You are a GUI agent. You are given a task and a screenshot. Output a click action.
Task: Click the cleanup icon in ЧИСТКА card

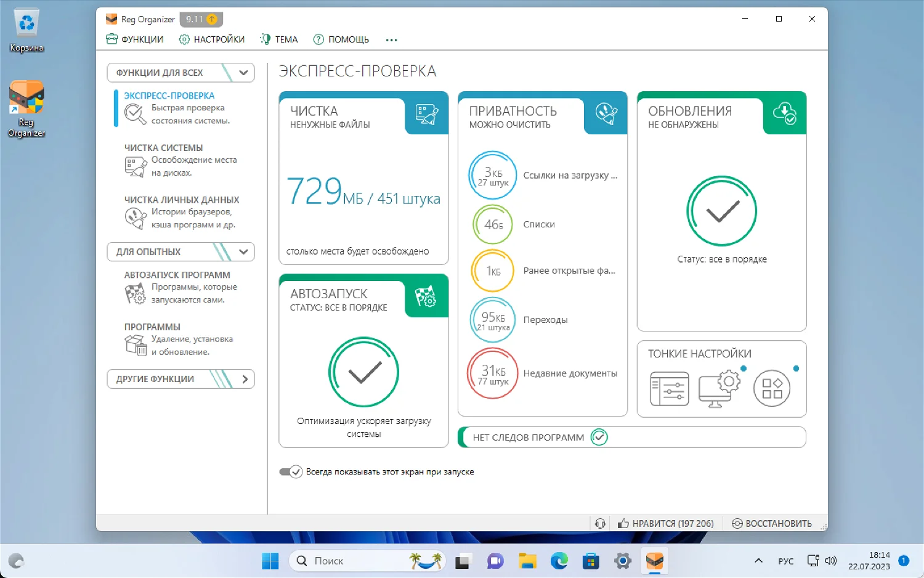(426, 114)
